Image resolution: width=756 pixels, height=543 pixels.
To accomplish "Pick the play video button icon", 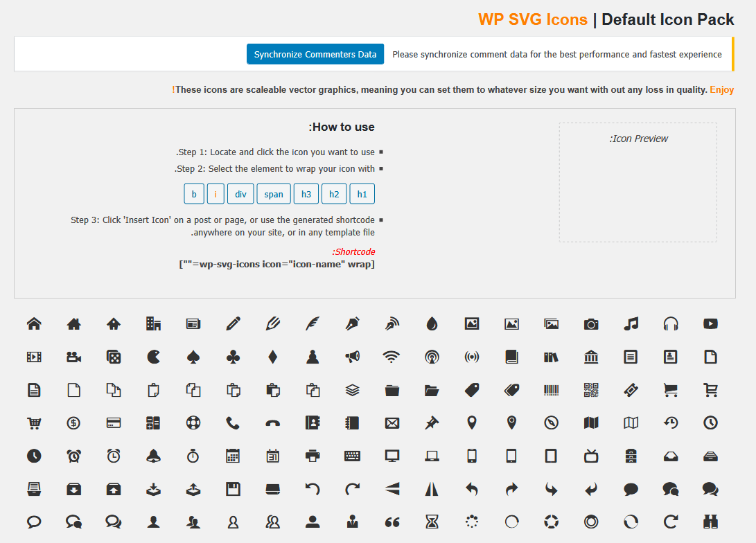I will [x=711, y=323].
